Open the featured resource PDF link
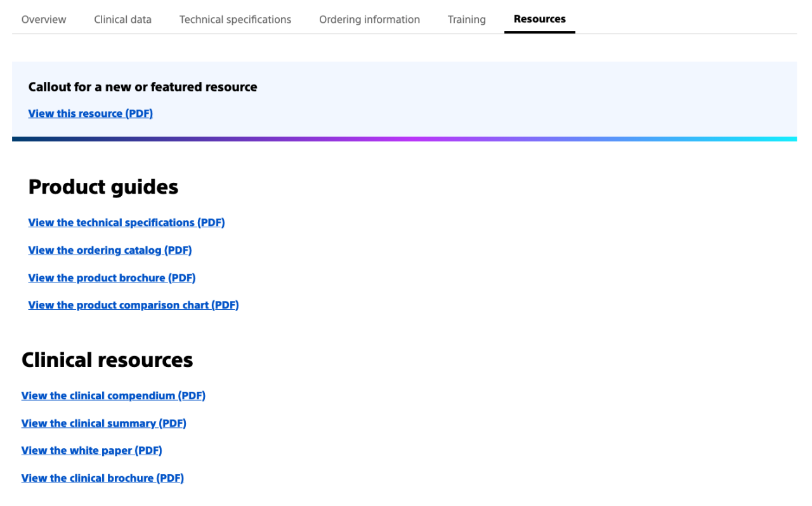Viewport: 812px width, 506px height. pyautogui.click(x=90, y=113)
